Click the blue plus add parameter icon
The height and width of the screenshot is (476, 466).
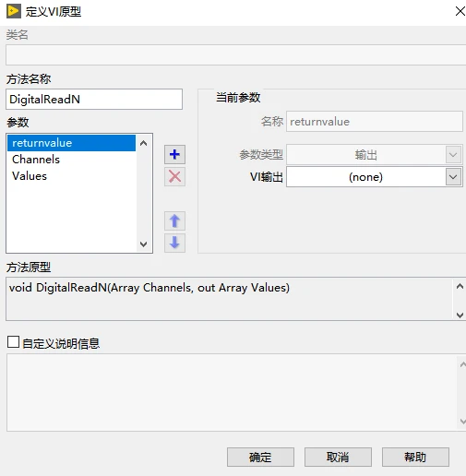click(x=174, y=154)
